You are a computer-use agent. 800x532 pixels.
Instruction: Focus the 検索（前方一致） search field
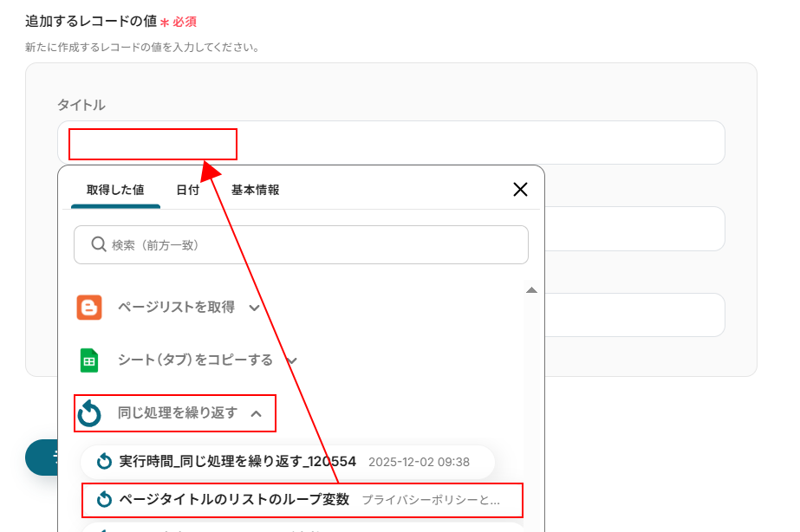[x=301, y=245]
